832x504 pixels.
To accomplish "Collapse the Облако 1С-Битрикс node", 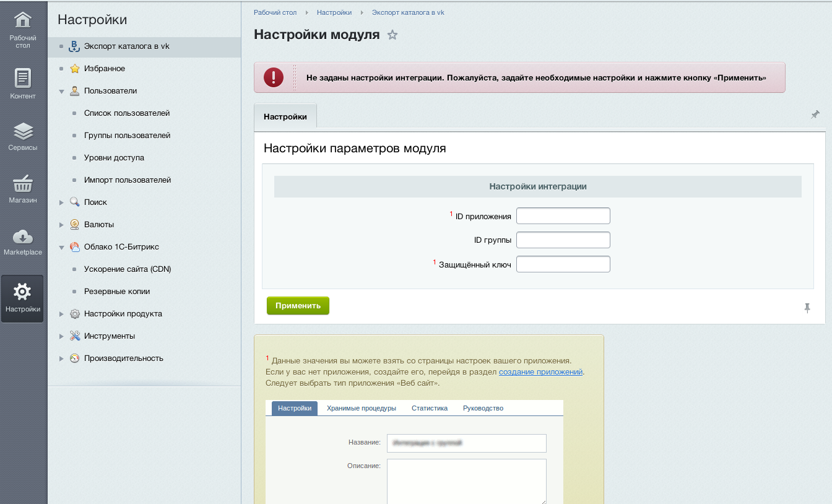I will click(61, 247).
